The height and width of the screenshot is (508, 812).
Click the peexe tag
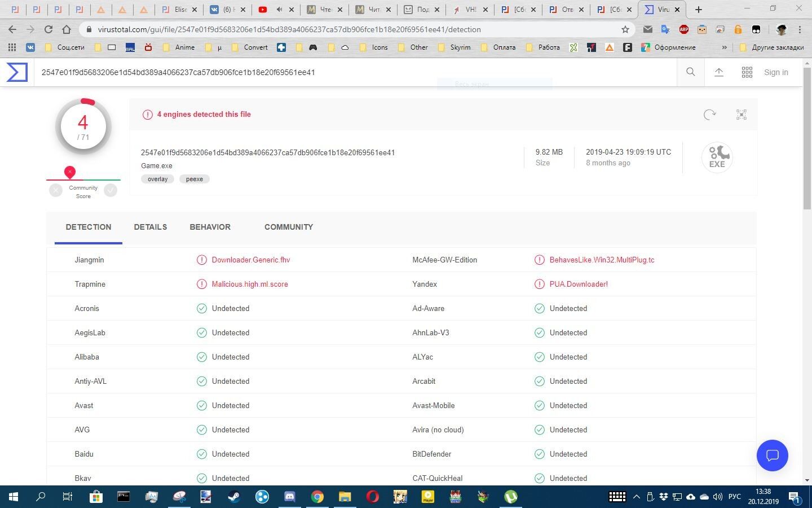[x=195, y=179]
